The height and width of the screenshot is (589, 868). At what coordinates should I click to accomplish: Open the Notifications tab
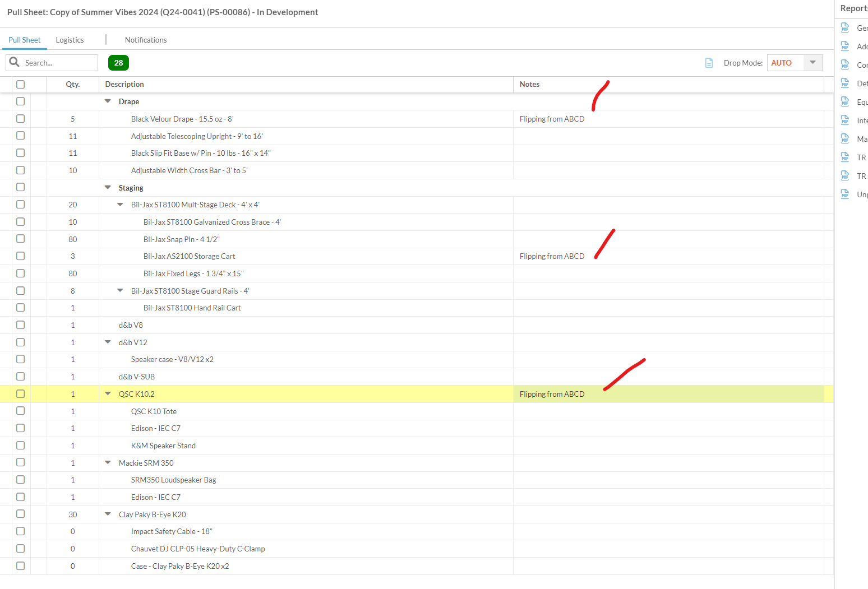pos(146,40)
